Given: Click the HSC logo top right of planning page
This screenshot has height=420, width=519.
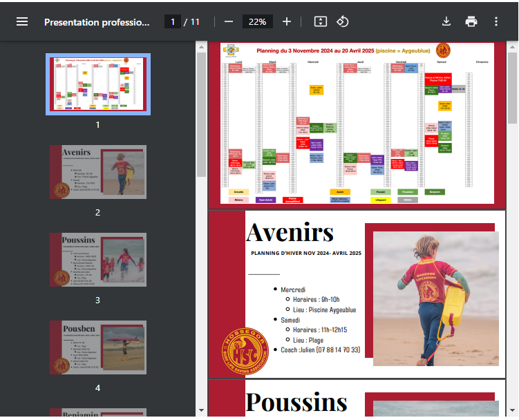Looking at the screenshot, I should coord(443,50).
